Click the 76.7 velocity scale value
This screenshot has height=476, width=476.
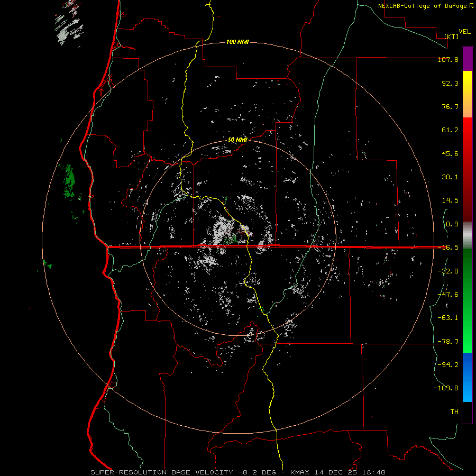click(450, 106)
